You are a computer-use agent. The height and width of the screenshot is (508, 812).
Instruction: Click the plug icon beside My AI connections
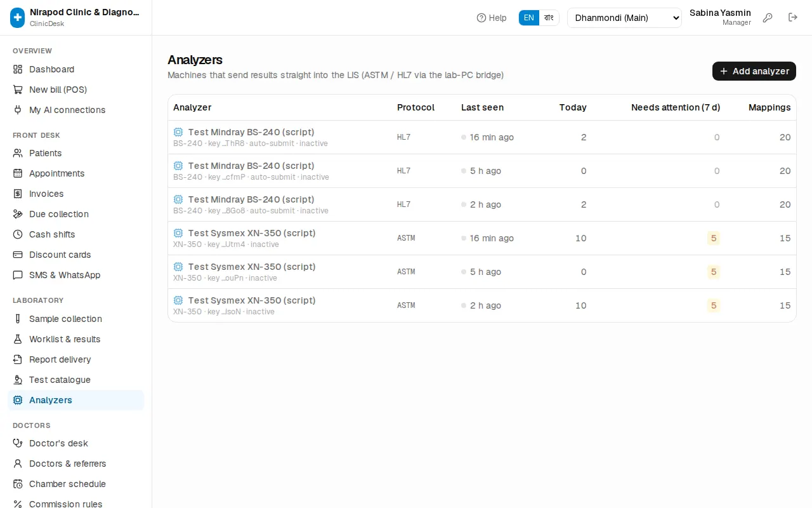click(18, 110)
